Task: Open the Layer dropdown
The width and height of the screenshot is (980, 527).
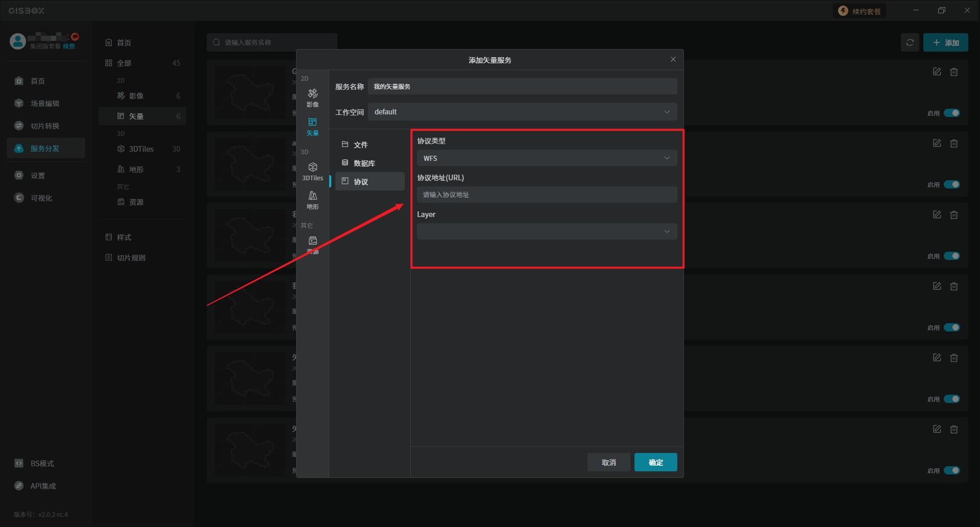Action: [x=547, y=231]
